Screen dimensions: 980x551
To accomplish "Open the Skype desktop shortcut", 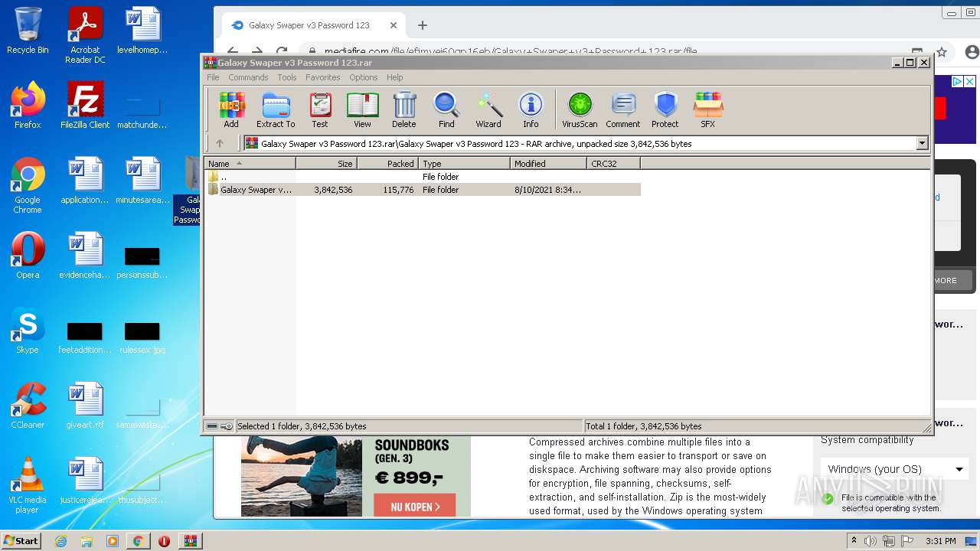I will coord(28,331).
